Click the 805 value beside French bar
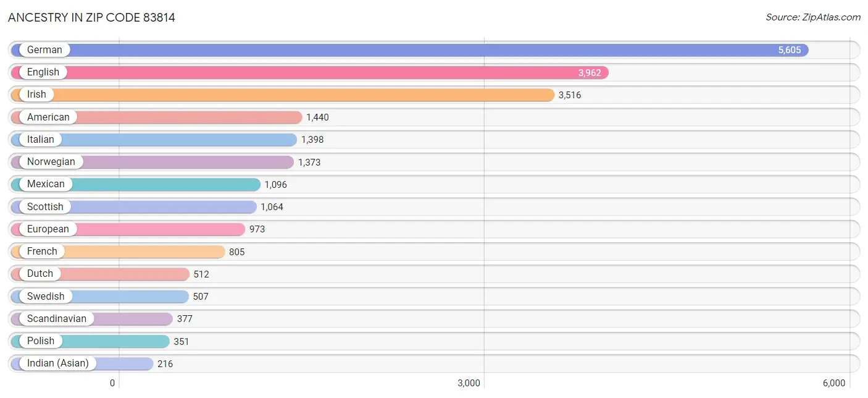 237,252
